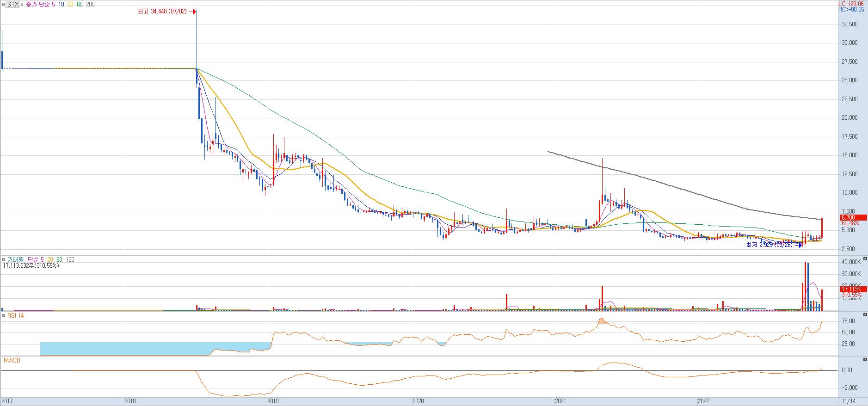Click the 2017 label on time axis

pyautogui.click(x=7, y=401)
